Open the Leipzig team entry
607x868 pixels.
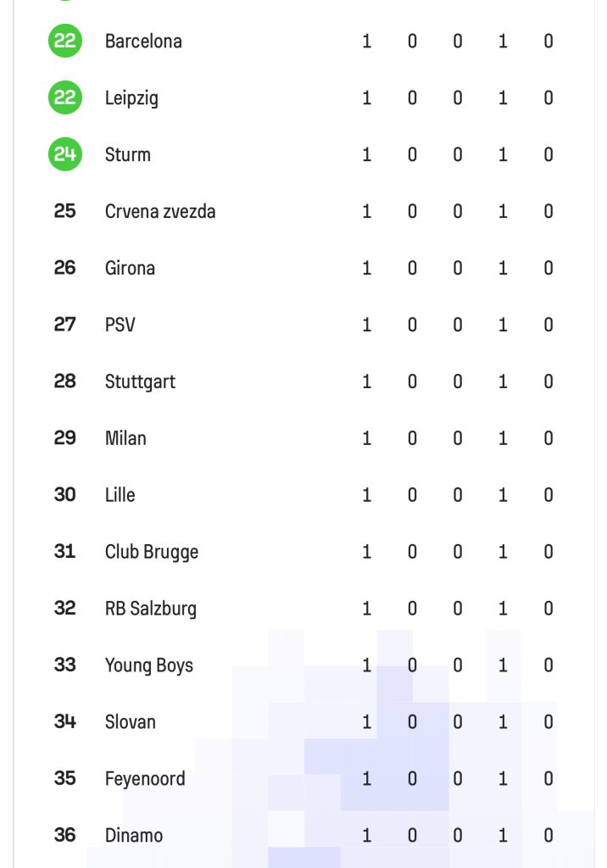131,98
